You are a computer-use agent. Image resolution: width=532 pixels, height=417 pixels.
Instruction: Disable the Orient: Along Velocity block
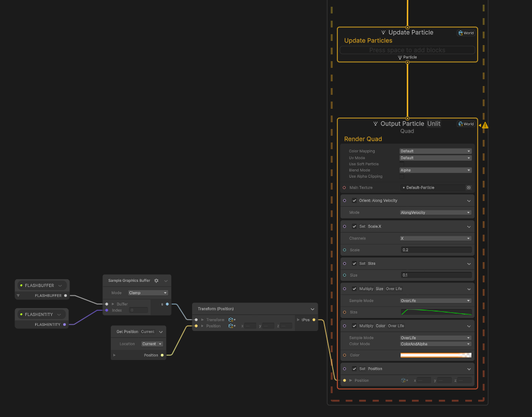click(354, 200)
